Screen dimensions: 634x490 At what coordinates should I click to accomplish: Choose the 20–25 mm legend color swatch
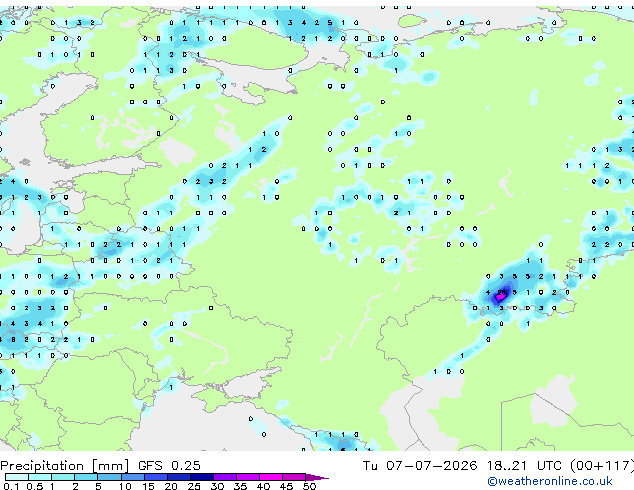[x=178, y=477]
